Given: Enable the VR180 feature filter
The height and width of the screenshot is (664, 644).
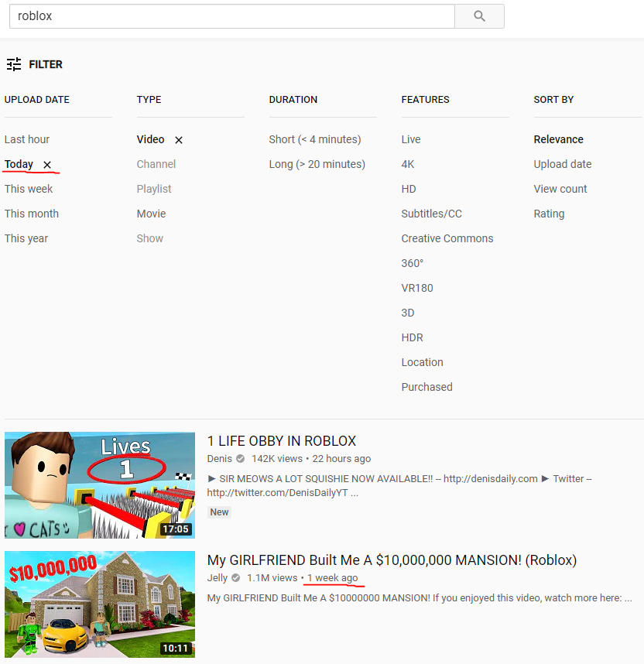Looking at the screenshot, I should click(x=417, y=288).
